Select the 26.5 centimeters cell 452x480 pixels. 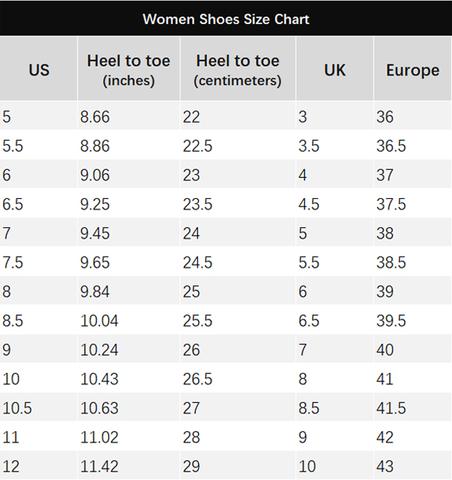tap(238, 379)
